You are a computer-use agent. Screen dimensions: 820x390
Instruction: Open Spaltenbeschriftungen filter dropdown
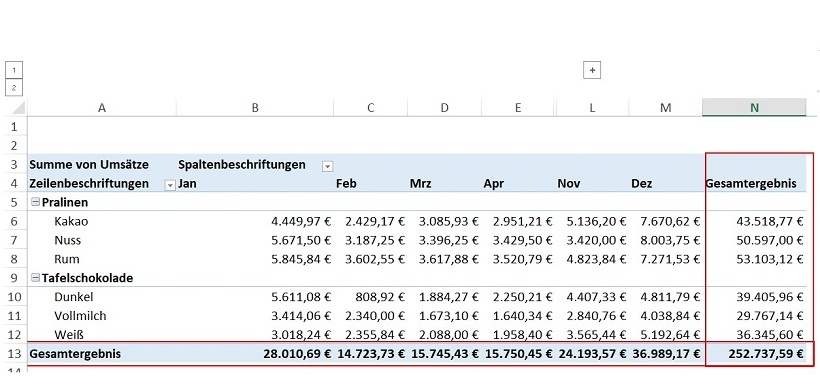(327, 166)
